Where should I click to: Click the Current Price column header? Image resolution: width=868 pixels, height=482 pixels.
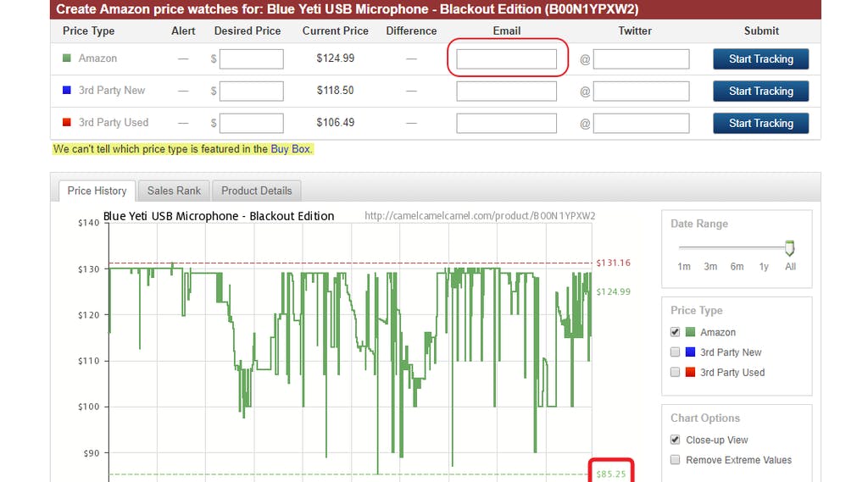point(336,31)
